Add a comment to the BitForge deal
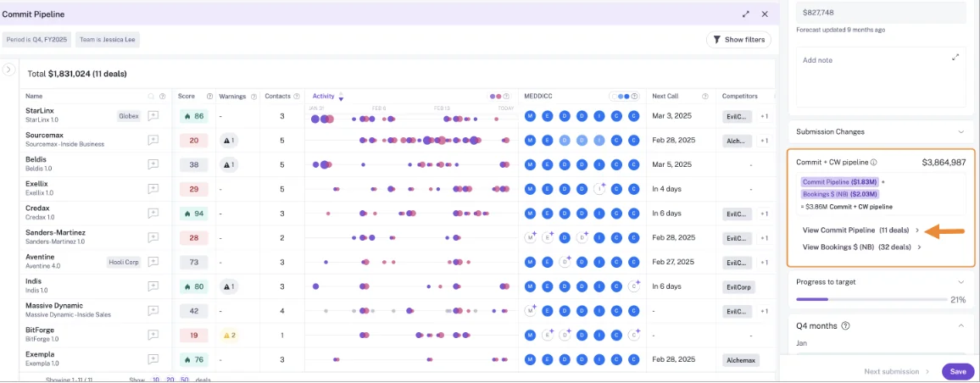Screen dimensions: 980x383 pyautogui.click(x=153, y=335)
